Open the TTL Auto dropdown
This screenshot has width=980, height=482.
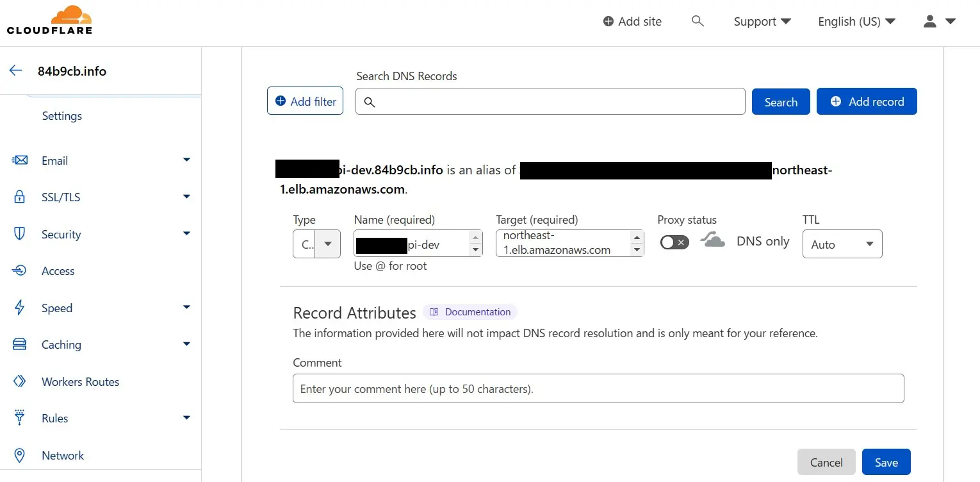click(x=842, y=244)
